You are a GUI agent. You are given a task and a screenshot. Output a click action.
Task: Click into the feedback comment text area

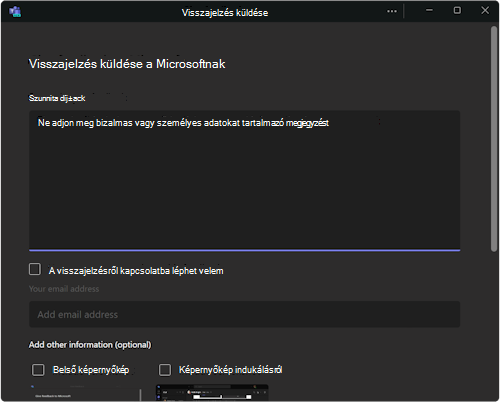click(244, 180)
